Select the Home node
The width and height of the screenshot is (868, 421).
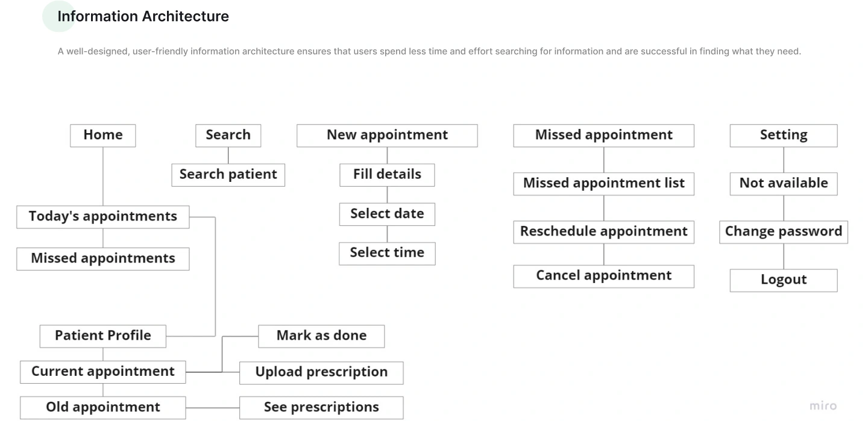[x=102, y=135]
